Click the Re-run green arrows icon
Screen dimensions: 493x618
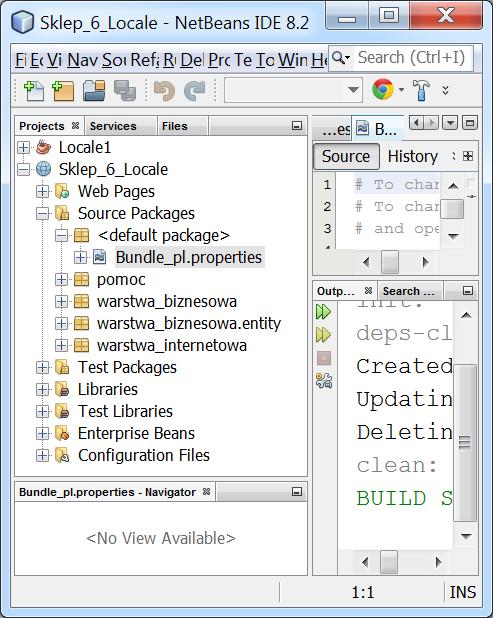(x=324, y=312)
